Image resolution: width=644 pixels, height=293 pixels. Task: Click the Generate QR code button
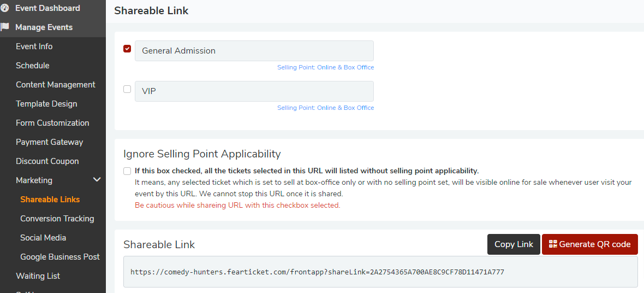[590, 244]
